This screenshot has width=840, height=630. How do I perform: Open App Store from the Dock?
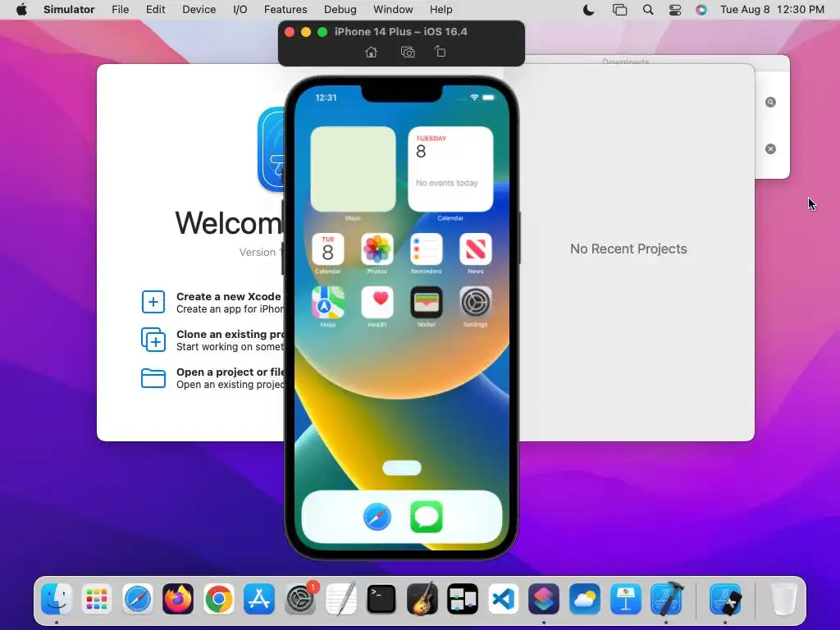pyautogui.click(x=259, y=598)
